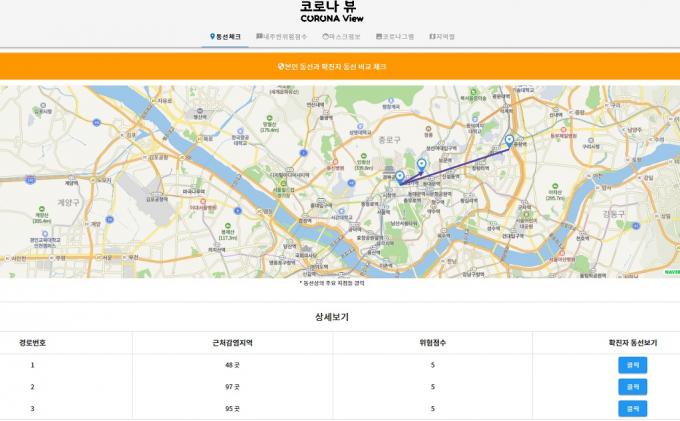Click the middle blue map marker
This screenshot has width=680, height=421.
click(x=421, y=165)
